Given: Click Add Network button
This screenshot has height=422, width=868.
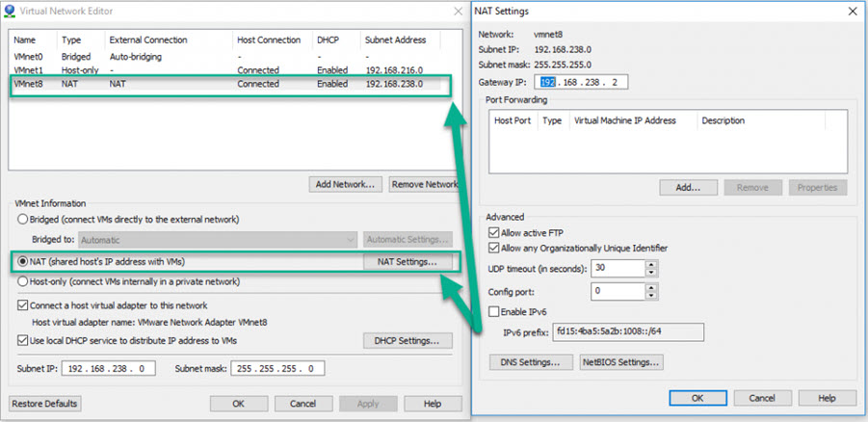Looking at the screenshot, I should click(346, 184).
